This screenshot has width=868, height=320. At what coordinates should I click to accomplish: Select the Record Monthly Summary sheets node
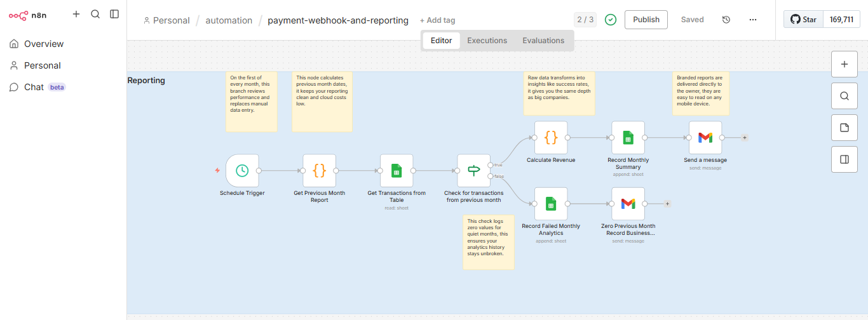[x=628, y=138]
